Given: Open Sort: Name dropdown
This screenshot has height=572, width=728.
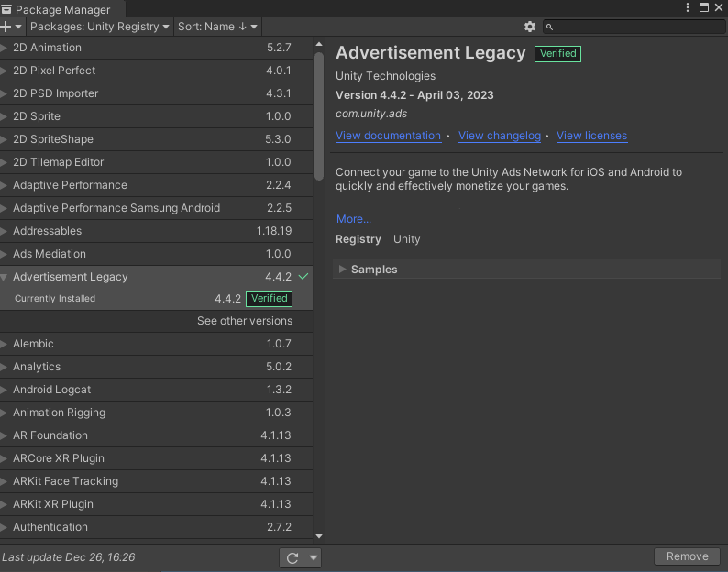Looking at the screenshot, I should point(217,27).
